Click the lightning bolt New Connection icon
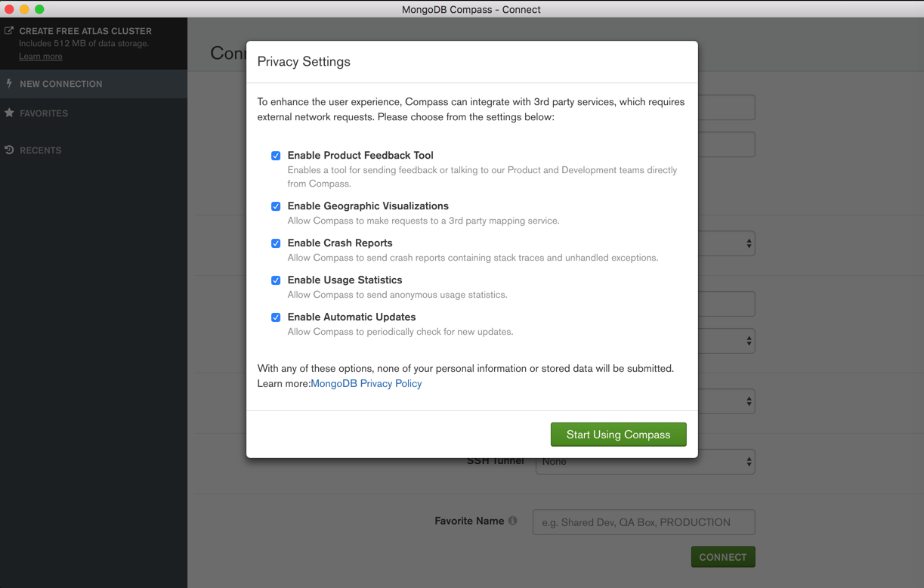924x588 pixels. pos(9,84)
